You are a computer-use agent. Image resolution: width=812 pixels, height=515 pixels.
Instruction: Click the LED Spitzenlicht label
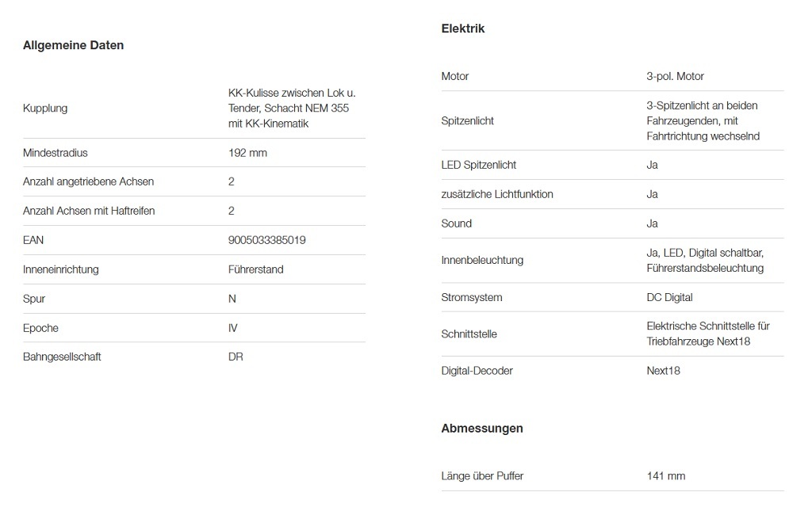coord(478,165)
